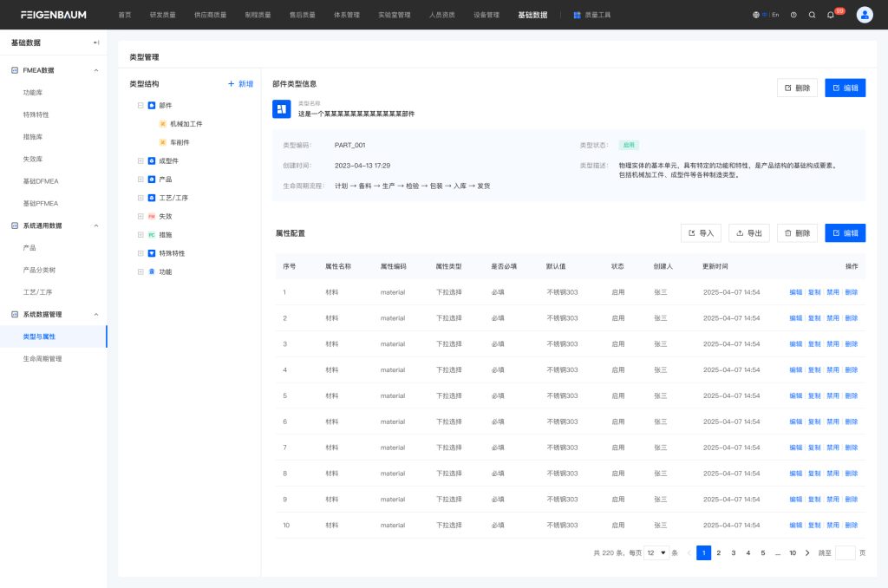
Task: Open the 质量工具 grid icon menu
Action: coord(577,16)
